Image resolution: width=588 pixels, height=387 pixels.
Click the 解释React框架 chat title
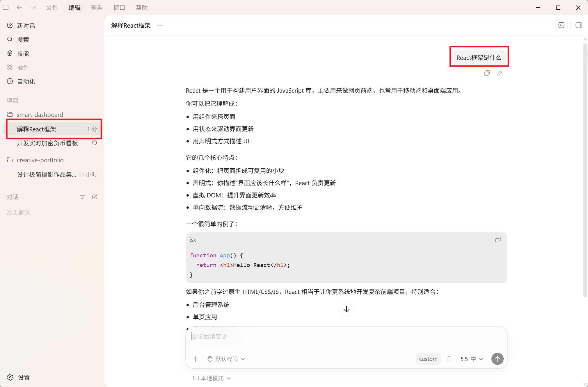pos(131,25)
